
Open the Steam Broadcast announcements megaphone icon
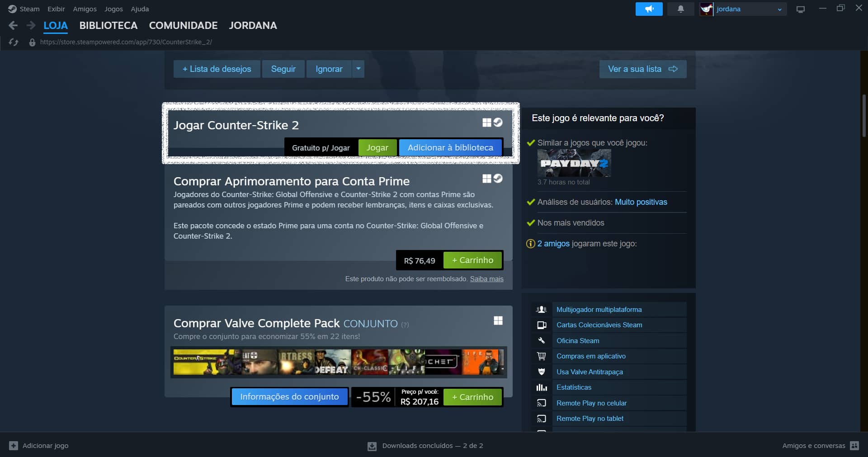click(649, 9)
